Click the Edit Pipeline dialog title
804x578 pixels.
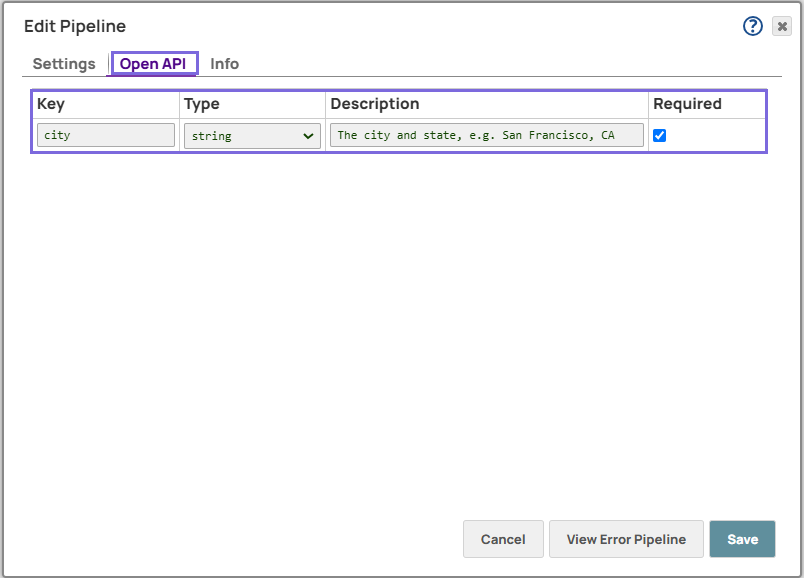point(75,27)
